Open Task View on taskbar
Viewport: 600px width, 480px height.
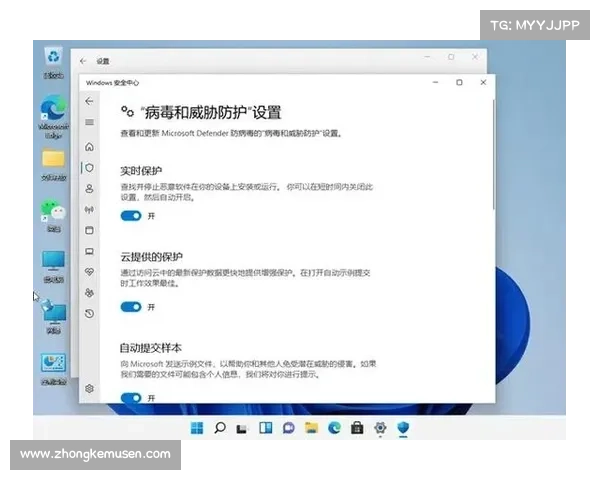tap(242, 428)
